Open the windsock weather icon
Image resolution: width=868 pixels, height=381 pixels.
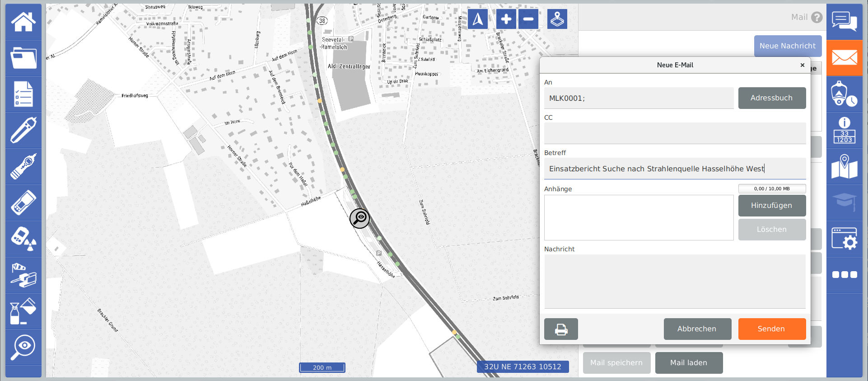point(23,275)
